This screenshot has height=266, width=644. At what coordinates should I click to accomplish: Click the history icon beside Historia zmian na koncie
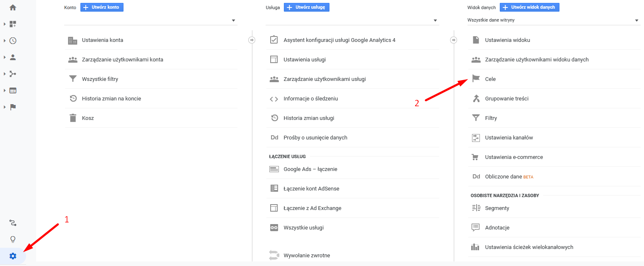click(73, 98)
